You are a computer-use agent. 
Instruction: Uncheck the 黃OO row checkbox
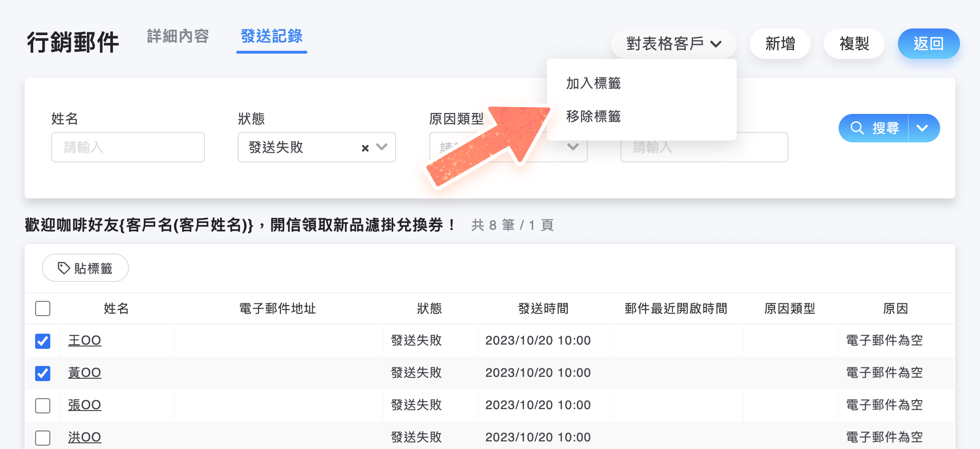43,373
